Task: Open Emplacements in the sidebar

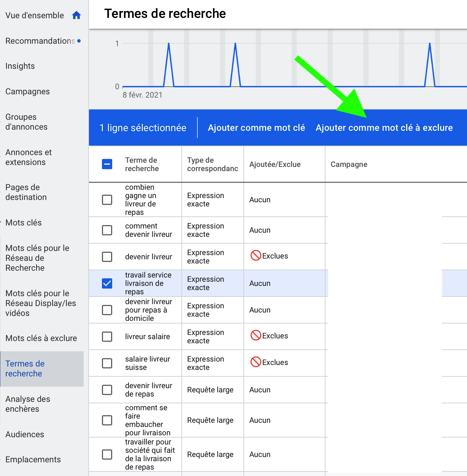Action: [33, 459]
